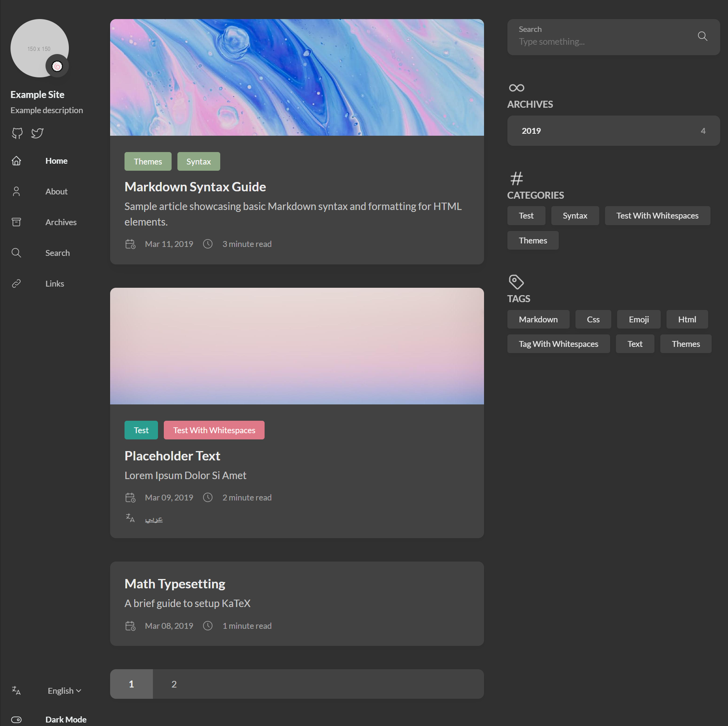This screenshot has height=726, width=728.
Task: Click the Links chain icon
Action: click(16, 283)
